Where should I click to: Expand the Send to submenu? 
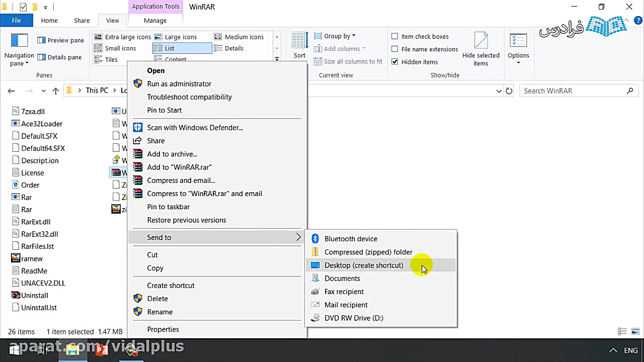[x=217, y=237]
